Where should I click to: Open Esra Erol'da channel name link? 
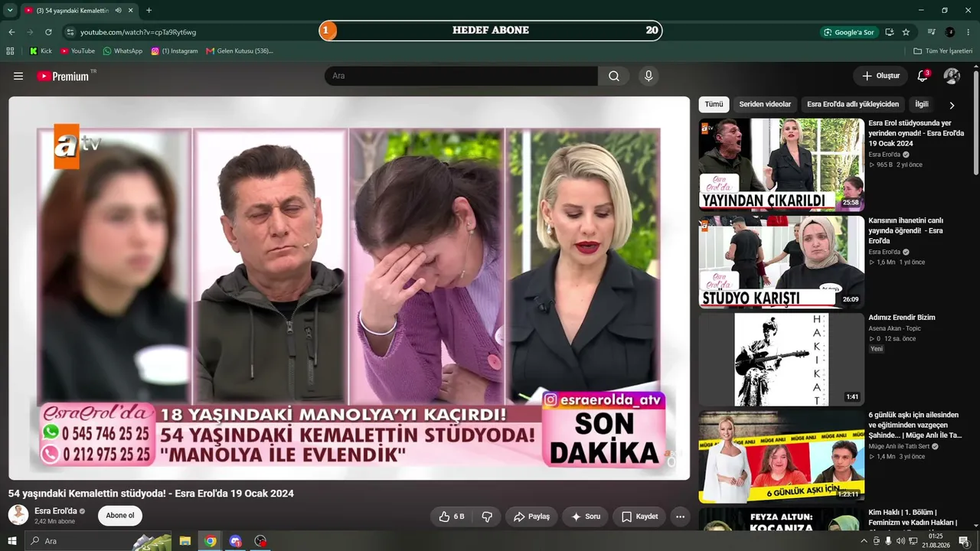pyautogui.click(x=56, y=511)
